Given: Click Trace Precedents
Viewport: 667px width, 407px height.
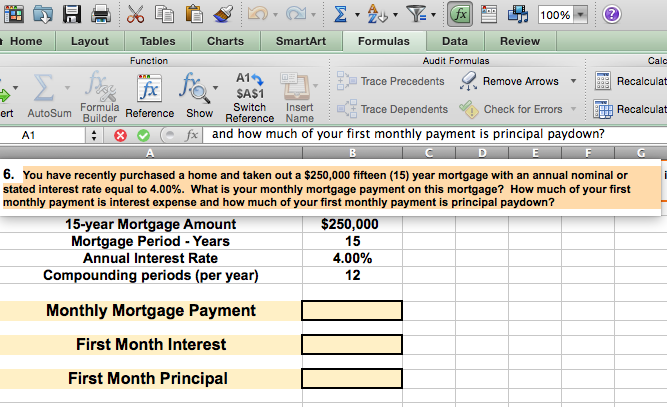Looking at the screenshot, I should click(x=391, y=81).
